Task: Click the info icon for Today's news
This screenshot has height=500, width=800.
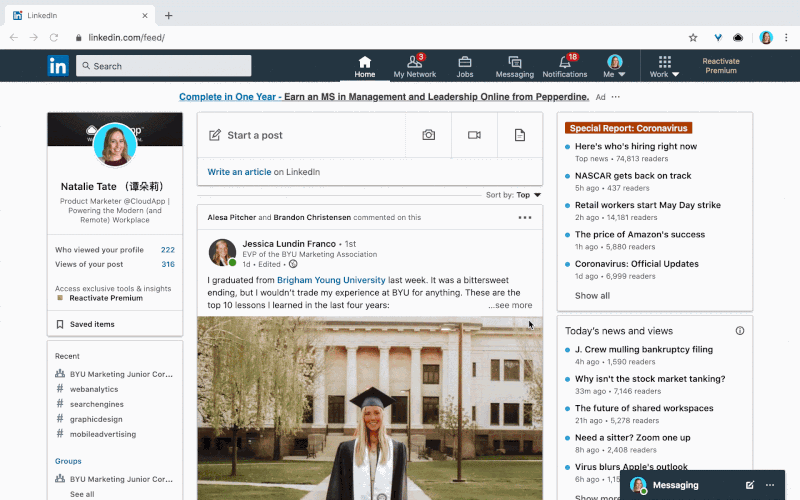Action: tap(739, 331)
